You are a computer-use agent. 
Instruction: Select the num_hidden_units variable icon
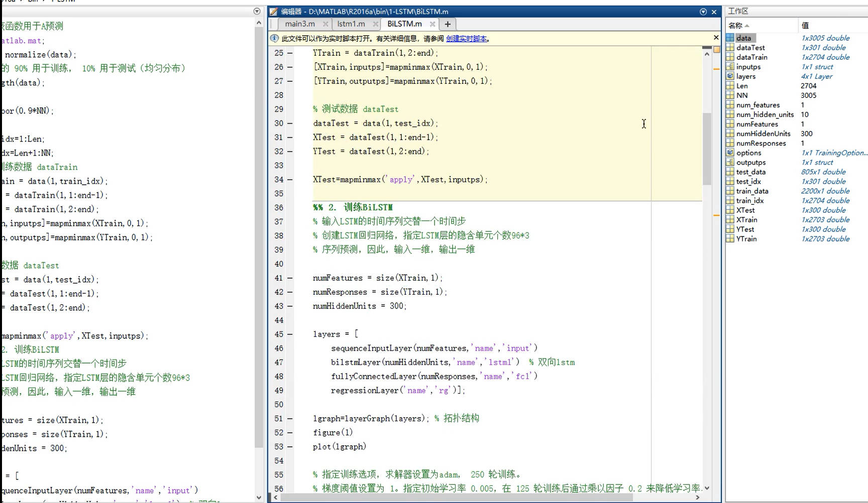pos(730,114)
